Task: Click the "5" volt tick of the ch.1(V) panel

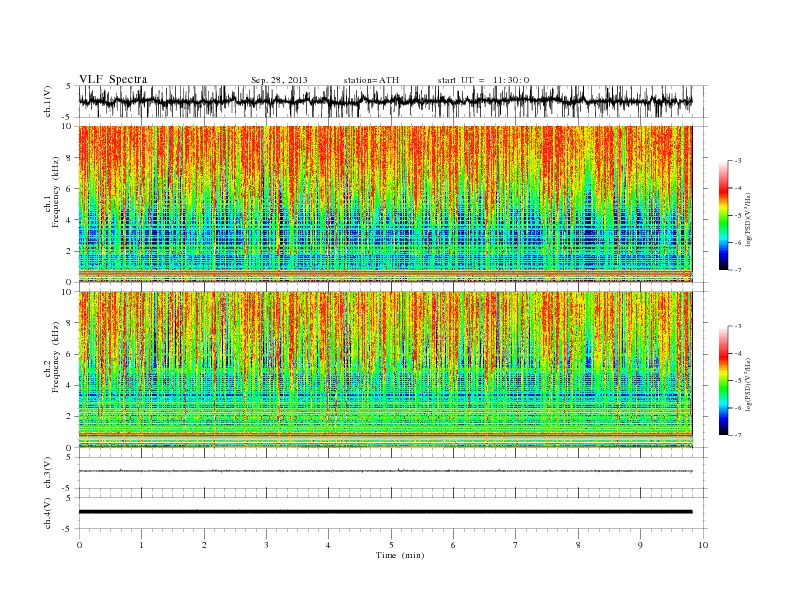Action: (69, 86)
